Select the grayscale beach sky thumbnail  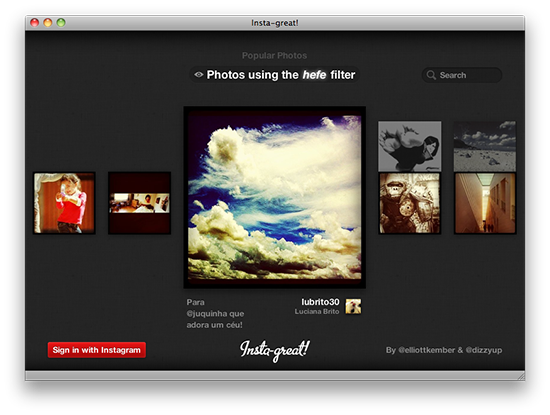pyautogui.click(x=485, y=146)
